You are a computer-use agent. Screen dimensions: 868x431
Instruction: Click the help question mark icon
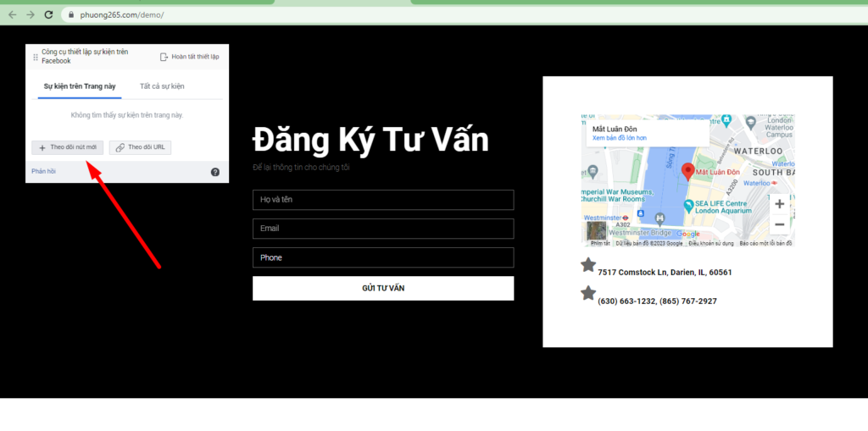[x=214, y=172]
